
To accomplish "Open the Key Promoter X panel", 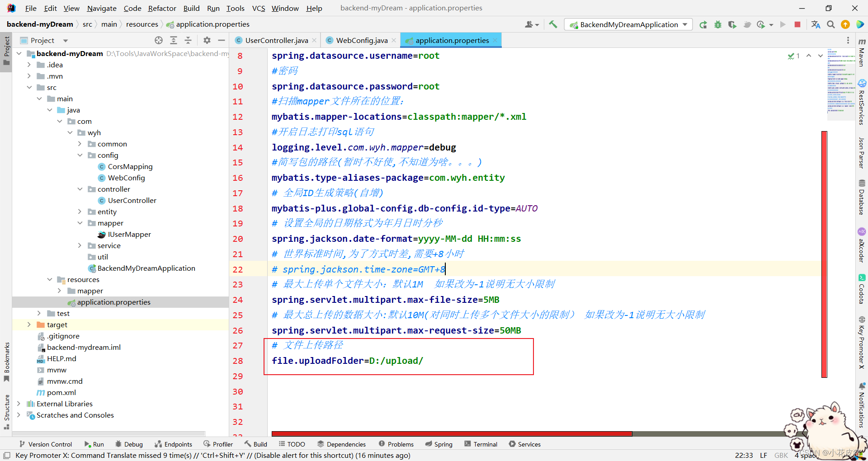I will (862, 343).
